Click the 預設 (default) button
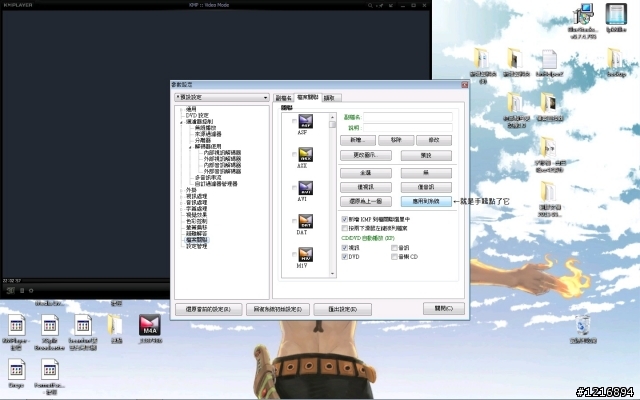This screenshot has height=400, width=640. (426, 156)
